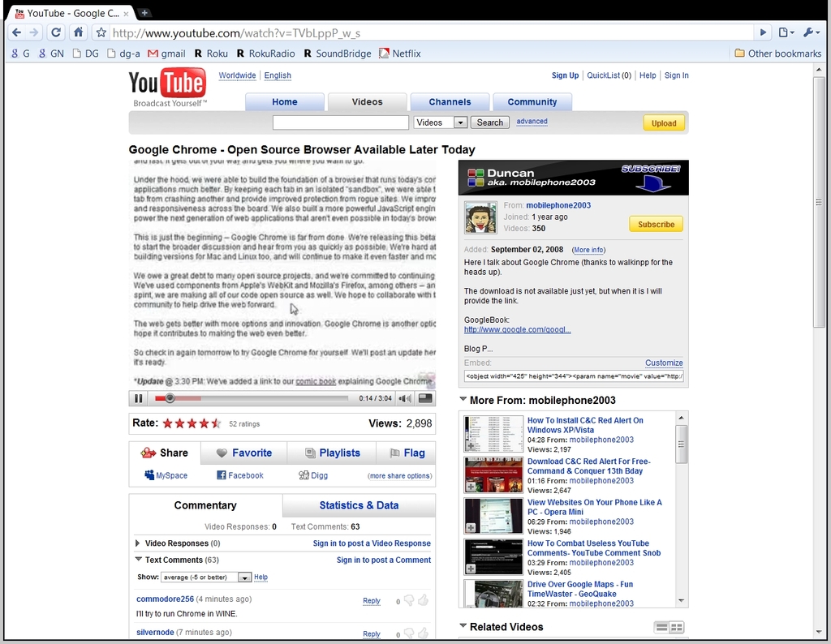
Task: Open the Community tab
Action: coord(532,101)
